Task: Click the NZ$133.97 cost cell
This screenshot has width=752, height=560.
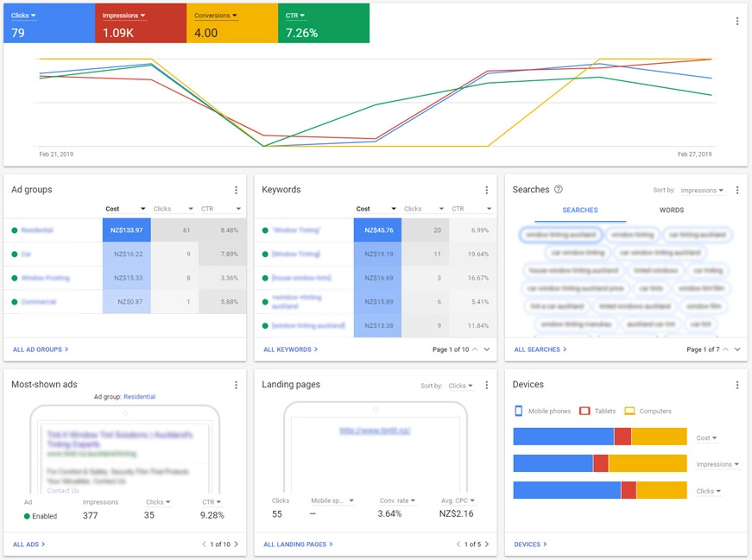Action: (127, 230)
